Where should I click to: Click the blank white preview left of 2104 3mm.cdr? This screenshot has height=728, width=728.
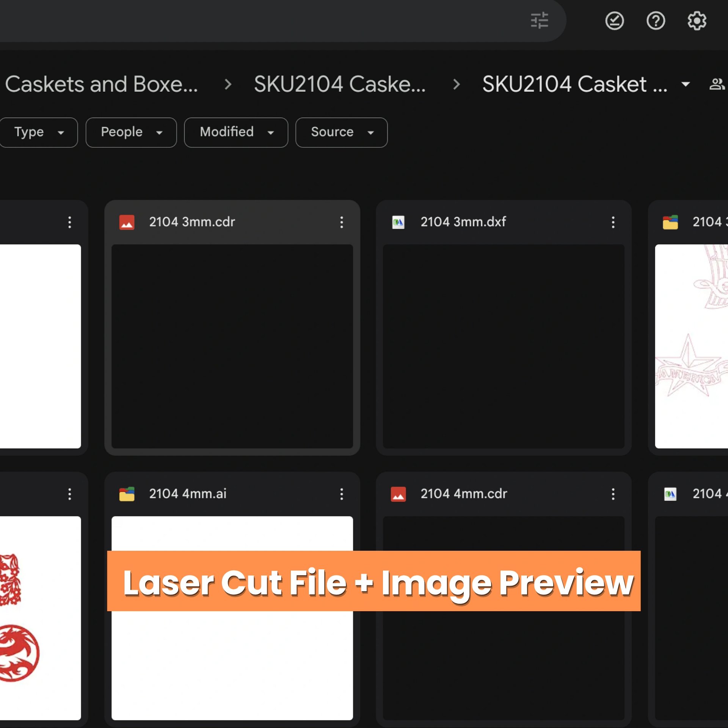pos(40,346)
